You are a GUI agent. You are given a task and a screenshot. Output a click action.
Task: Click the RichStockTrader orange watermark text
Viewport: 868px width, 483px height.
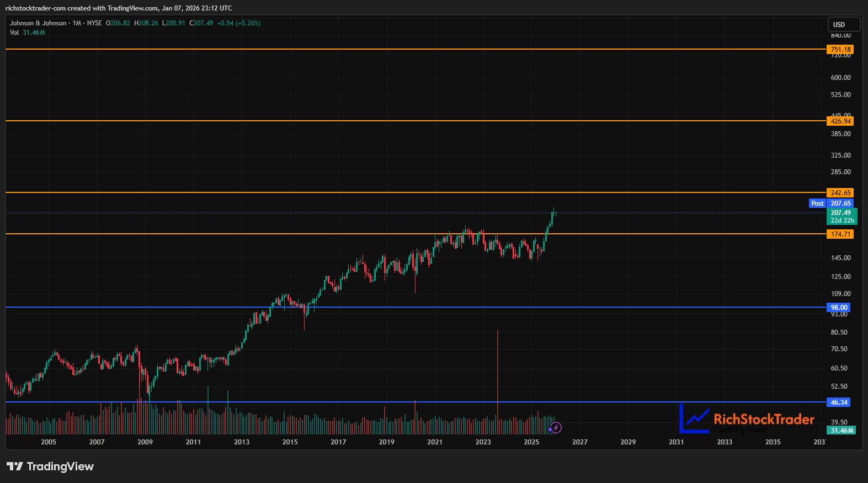point(764,420)
